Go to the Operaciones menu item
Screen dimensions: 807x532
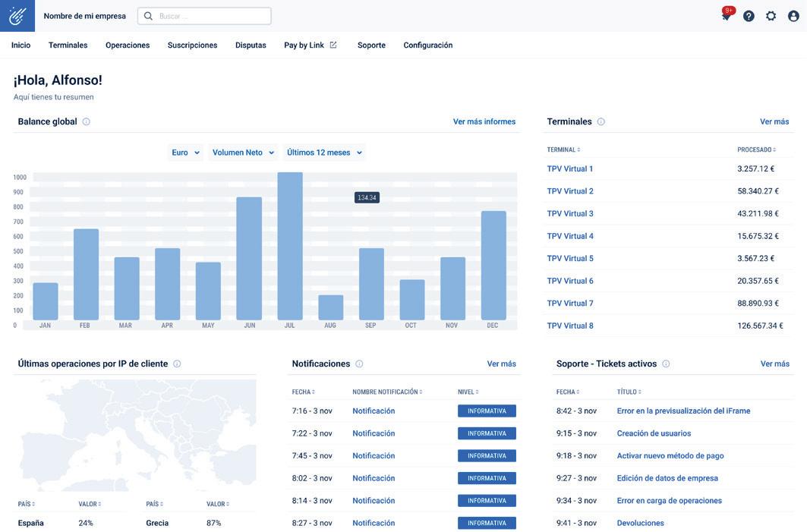(128, 46)
